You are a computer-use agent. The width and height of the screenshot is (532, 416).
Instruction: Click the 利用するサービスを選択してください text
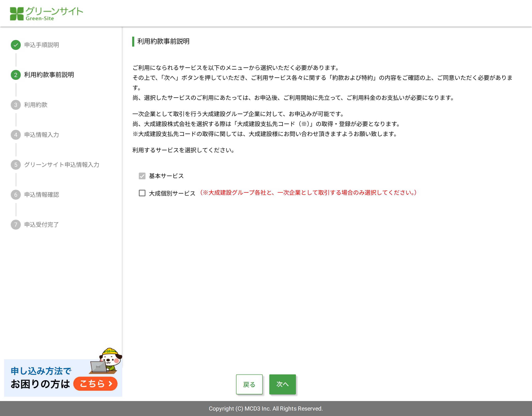pyautogui.click(x=183, y=150)
